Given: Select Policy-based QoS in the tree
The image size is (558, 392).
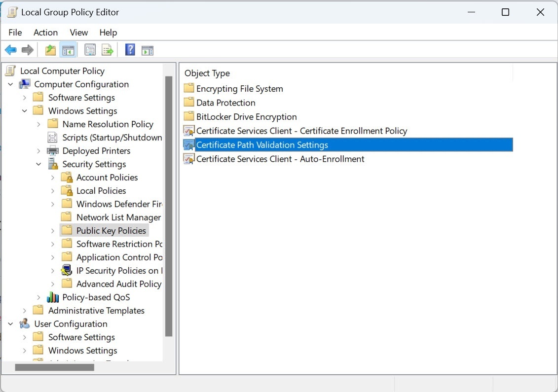Looking at the screenshot, I should click(x=96, y=297).
